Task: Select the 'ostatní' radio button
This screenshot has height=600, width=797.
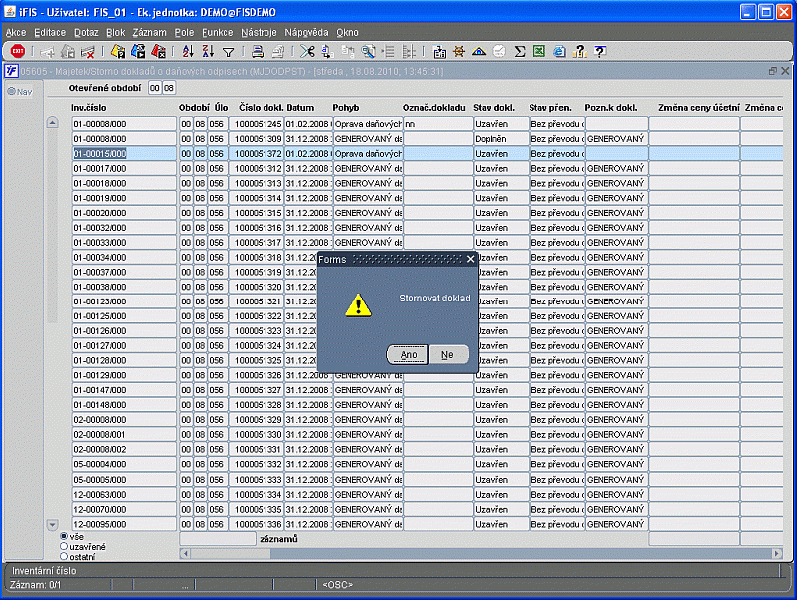Action: tap(65, 556)
